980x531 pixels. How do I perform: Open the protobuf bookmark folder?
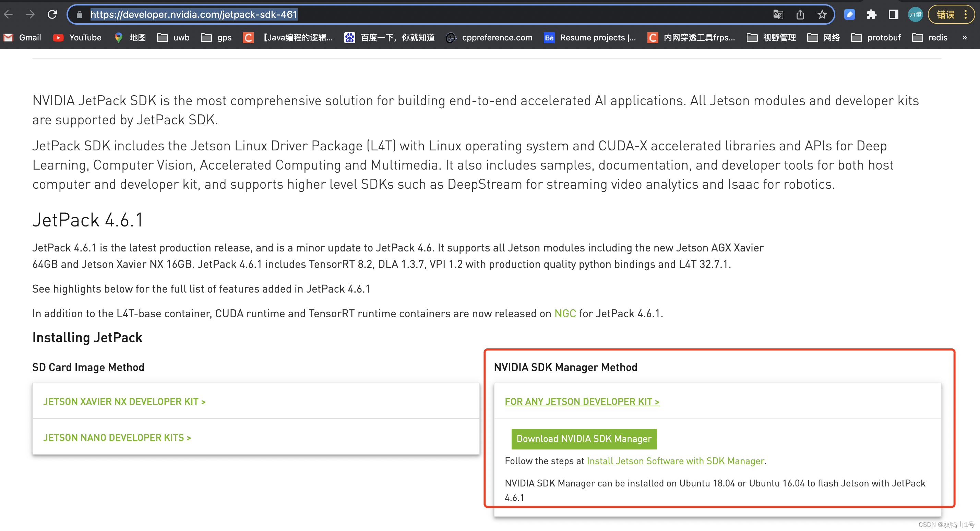876,37
